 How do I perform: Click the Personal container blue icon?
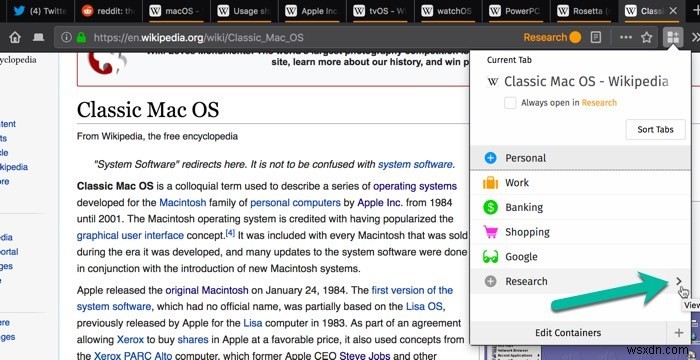click(x=490, y=158)
